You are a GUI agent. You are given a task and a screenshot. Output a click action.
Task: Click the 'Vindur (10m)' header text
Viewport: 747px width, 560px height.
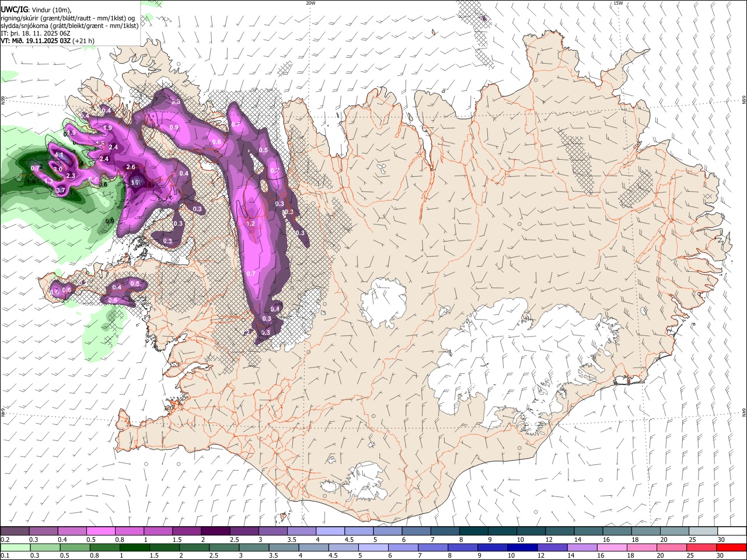coord(51,10)
